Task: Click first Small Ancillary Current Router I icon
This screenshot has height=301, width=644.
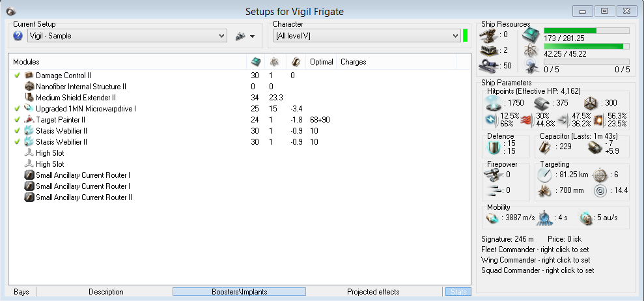Action: pos(29,175)
